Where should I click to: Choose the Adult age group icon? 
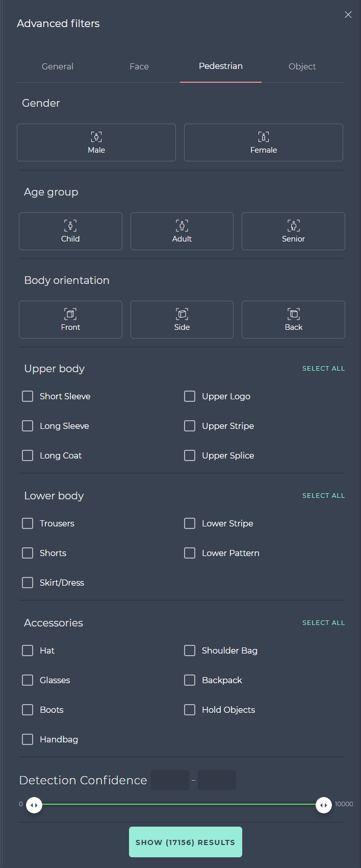coord(182,225)
